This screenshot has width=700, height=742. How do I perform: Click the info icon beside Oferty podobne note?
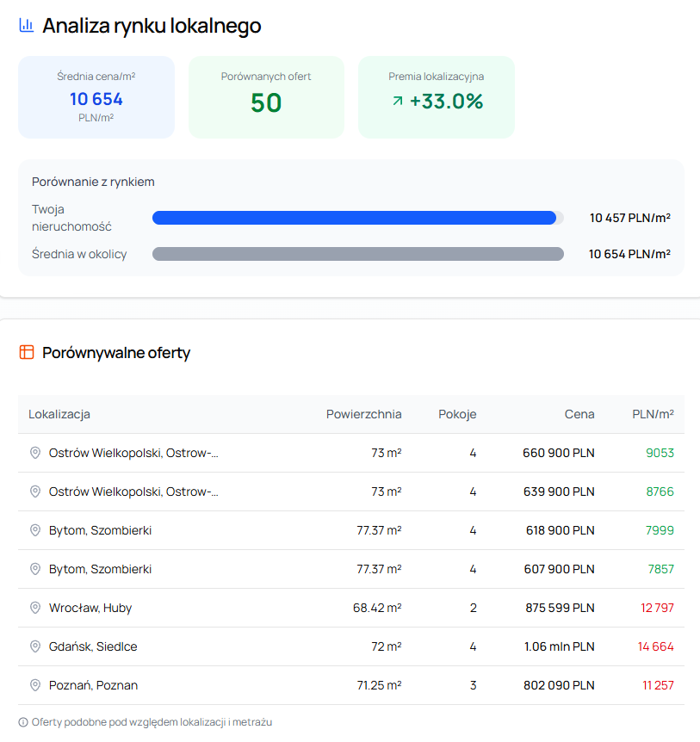pos(23,722)
